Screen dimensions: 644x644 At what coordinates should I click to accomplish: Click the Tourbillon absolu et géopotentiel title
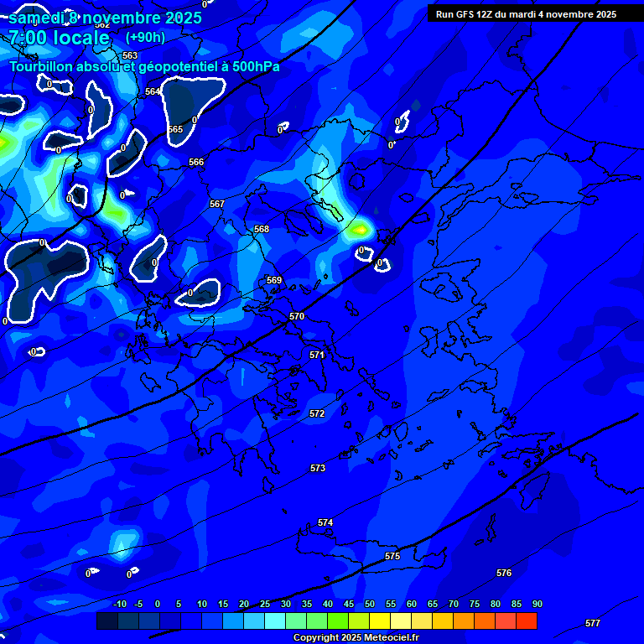tap(144, 66)
